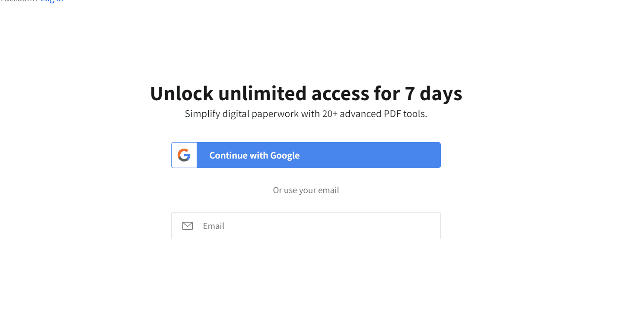Click the 'Or use your email' label
Screen dimensions: 644x327
pyautogui.click(x=306, y=190)
